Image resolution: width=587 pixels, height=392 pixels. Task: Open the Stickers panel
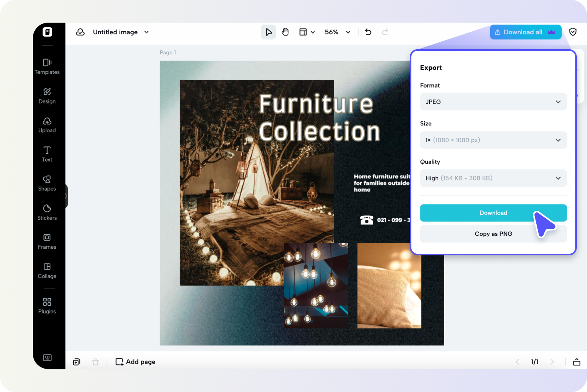point(47,213)
